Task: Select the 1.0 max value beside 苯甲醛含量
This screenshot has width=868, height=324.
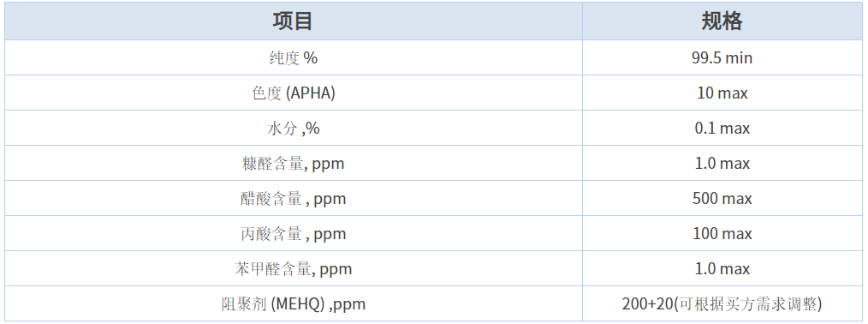Action: click(x=722, y=268)
